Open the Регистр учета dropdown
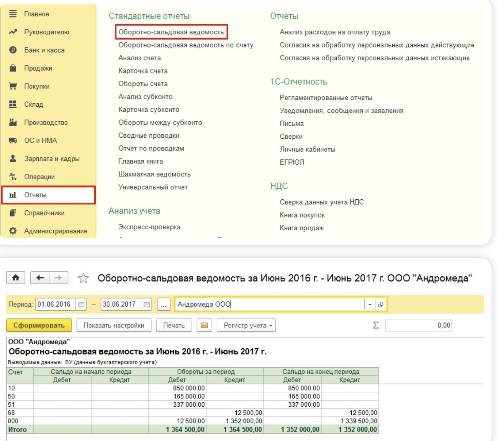The height and width of the screenshot is (441, 504). pyautogui.click(x=246, y=325)
